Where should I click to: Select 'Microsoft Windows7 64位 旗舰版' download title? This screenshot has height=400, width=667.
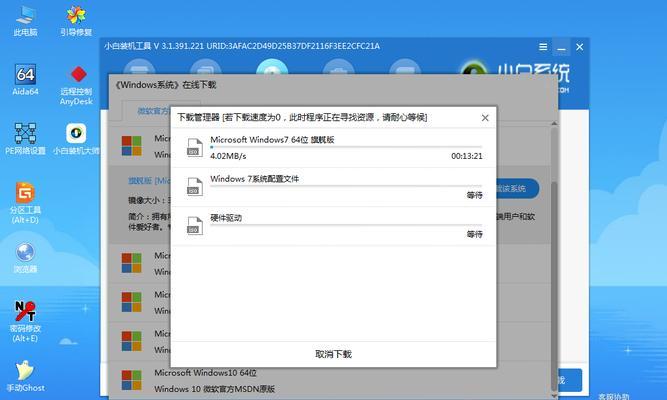pos(272,140)
